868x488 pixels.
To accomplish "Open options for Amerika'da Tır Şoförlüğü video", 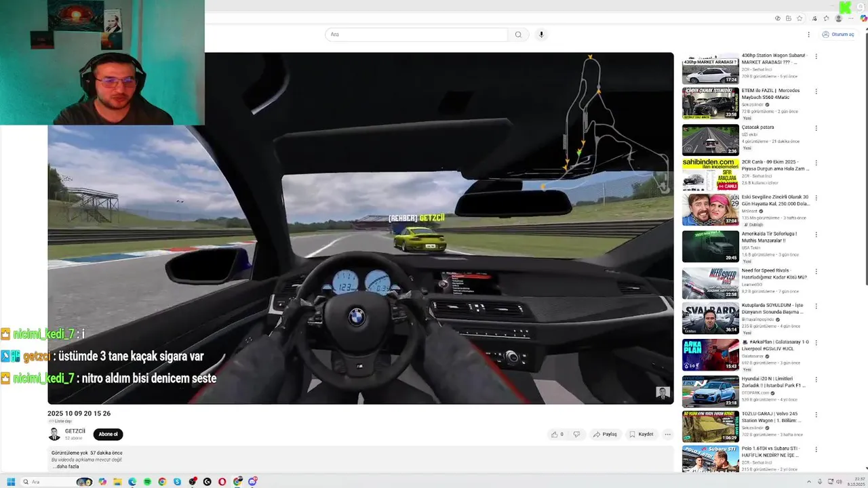I will [816, 235].
